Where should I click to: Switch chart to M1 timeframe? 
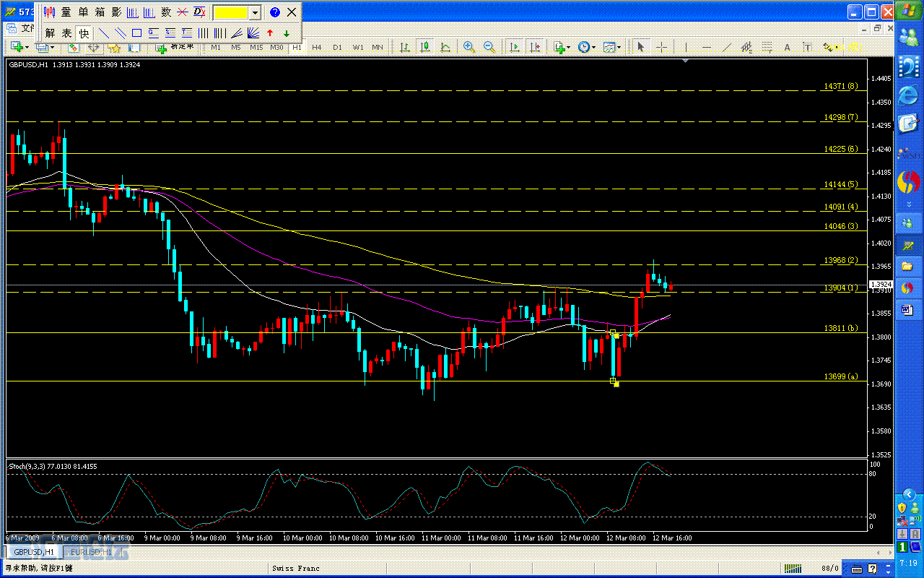point(216,48)
